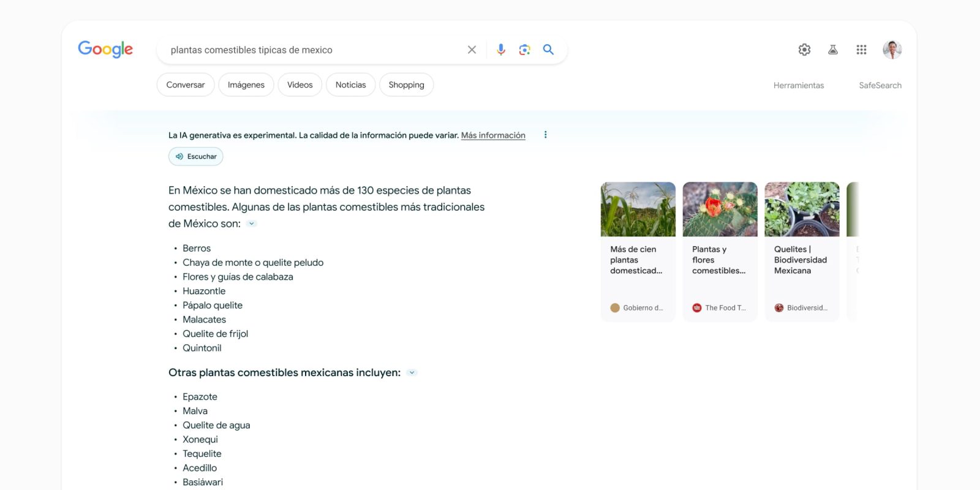Image resolution: width=980 pixels, height=490 pixels.
Task: Click inside the search text field
Action: pos(306,50)
